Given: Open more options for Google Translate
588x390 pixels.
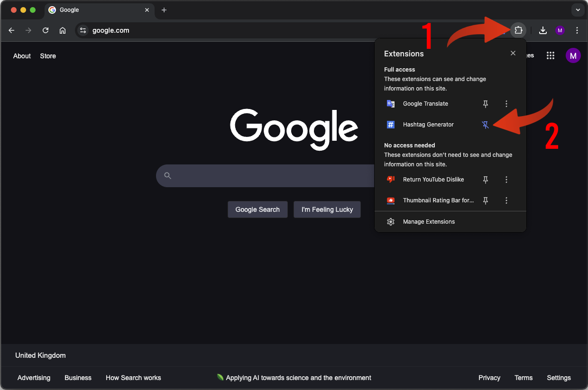Looking at the screenshot, I should 506,104.
